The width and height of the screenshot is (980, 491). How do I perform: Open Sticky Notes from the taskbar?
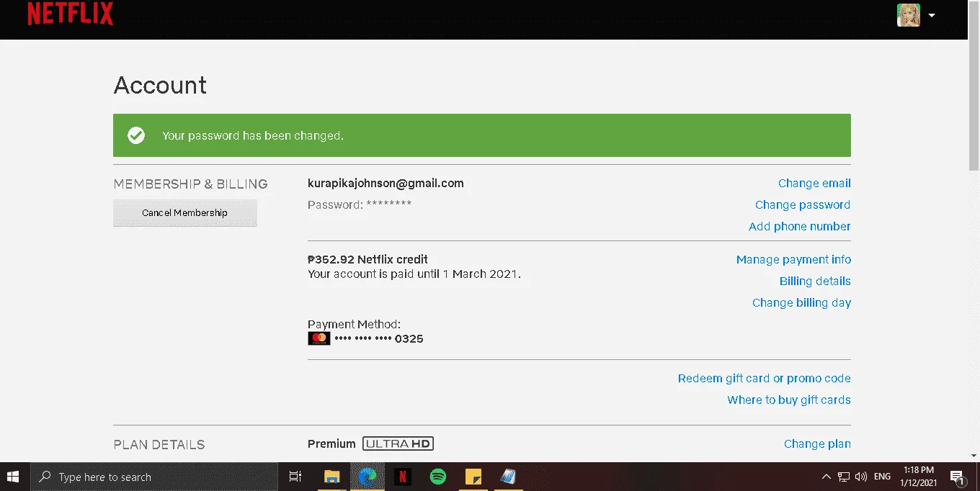pyautogui.click(x=473, y=477)
